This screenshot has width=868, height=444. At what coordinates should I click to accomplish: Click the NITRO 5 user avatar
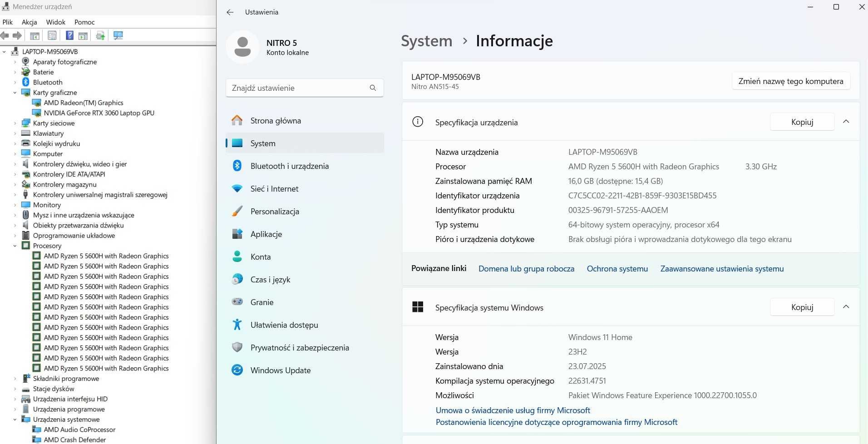tap(242, 47)
